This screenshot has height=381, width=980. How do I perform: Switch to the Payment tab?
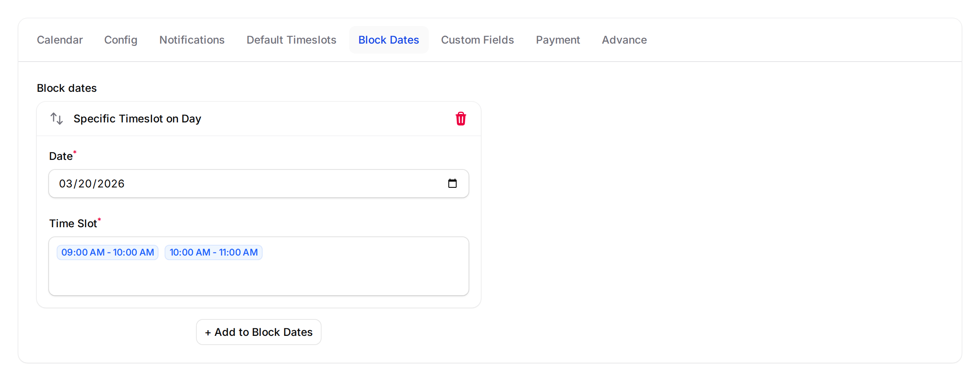558,40
